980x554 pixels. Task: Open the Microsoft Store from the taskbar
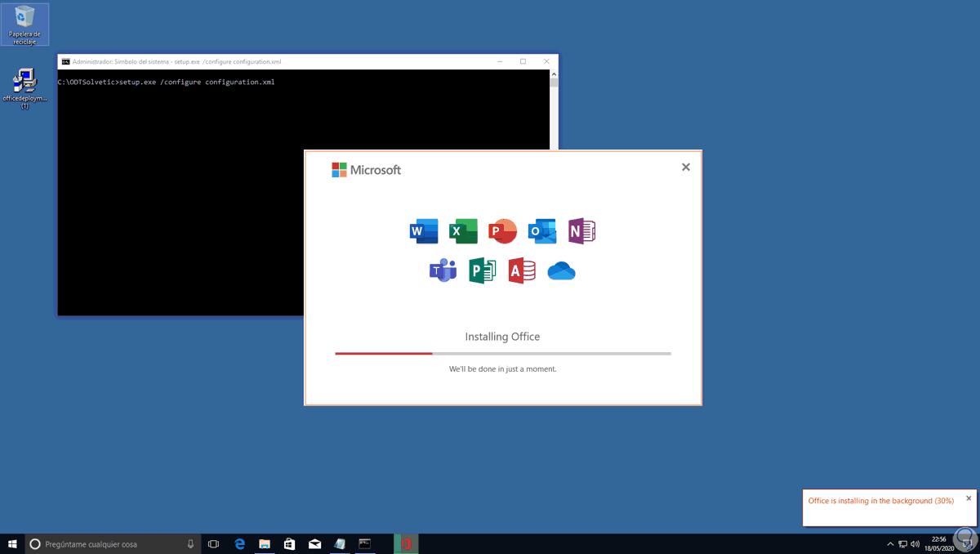(x=289, y=543)
